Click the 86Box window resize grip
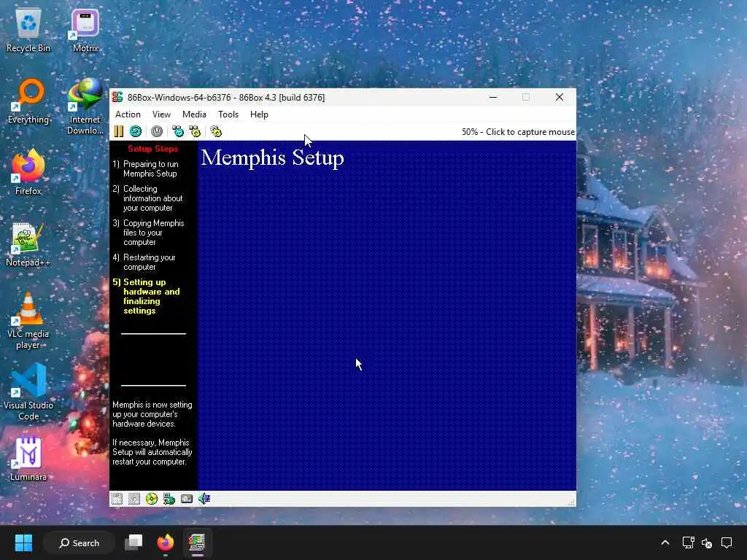 pos(572,502)
